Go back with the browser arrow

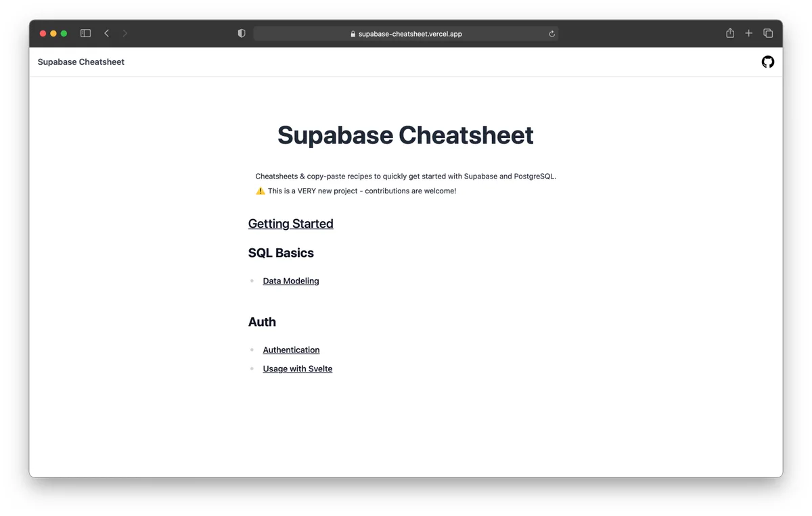[x=106, y=33]
